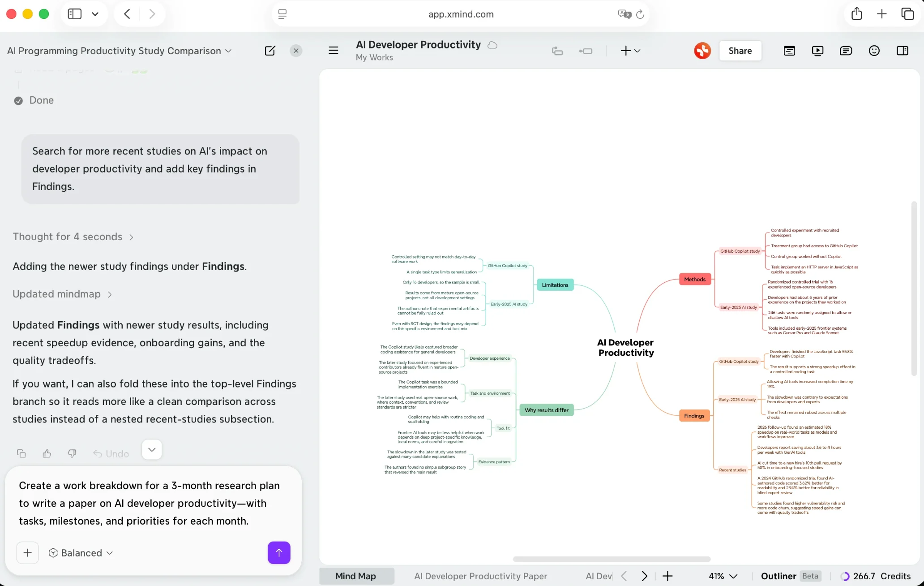The image size is (924, 586).
Task: Expand Updated mindmap details
Action: (62, 294)
